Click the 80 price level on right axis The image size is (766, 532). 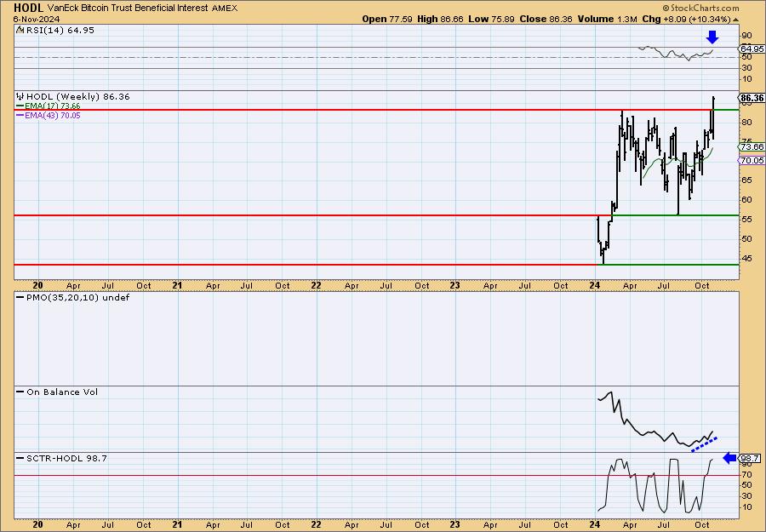tap(746, 122)
